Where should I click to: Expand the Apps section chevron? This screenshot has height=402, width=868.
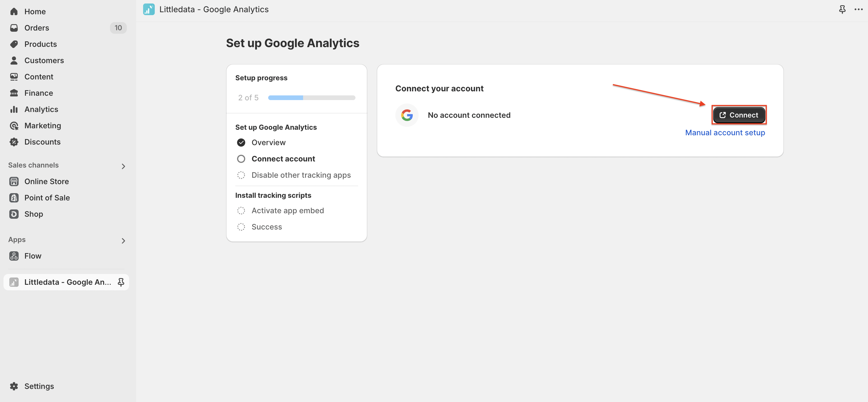pos(123,241)
